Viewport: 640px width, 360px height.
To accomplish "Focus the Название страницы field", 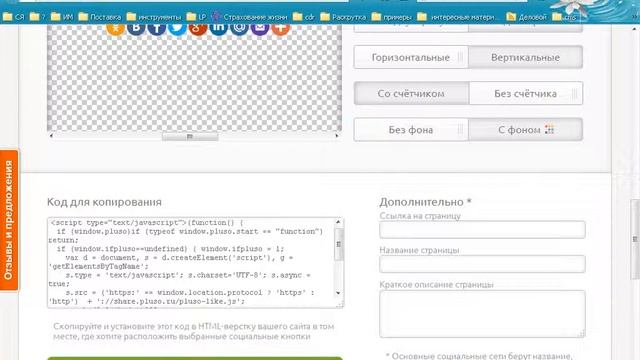I will (x=482, y=264).
